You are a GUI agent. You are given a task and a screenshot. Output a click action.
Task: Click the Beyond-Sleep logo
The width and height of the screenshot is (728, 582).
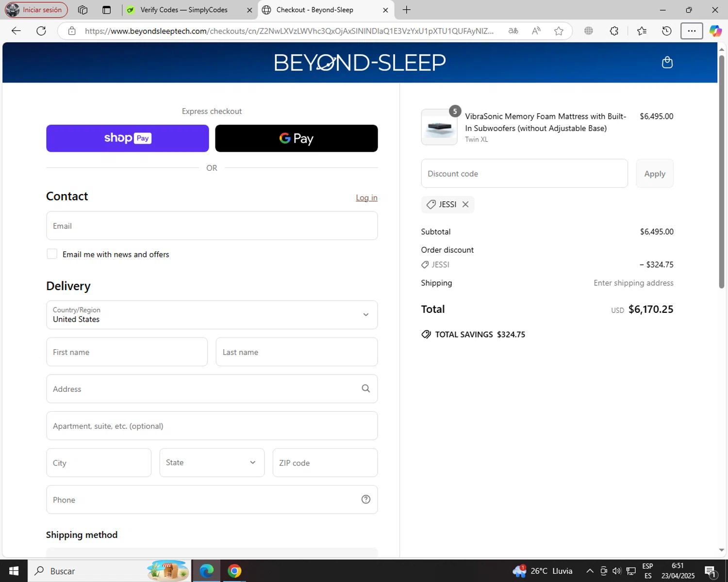(x=360, y=63)
